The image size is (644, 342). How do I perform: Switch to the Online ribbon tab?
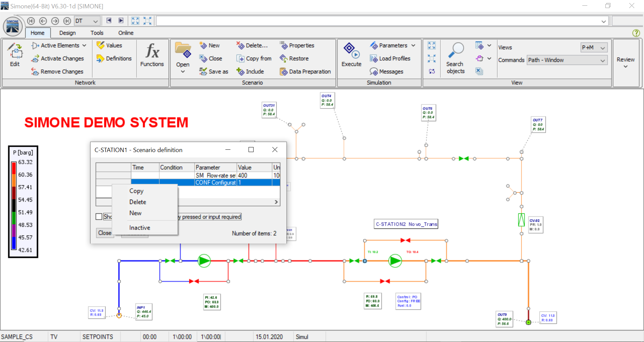click(126, 33)
